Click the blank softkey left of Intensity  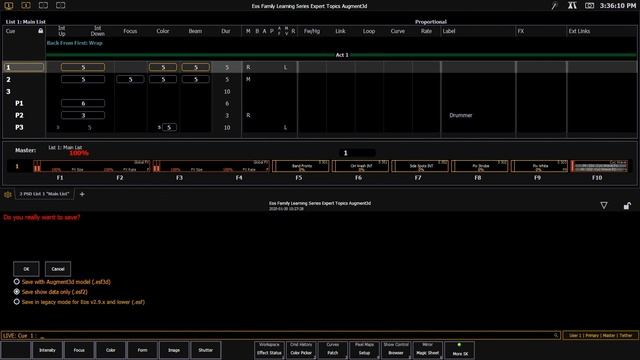(x=16, y=350)
